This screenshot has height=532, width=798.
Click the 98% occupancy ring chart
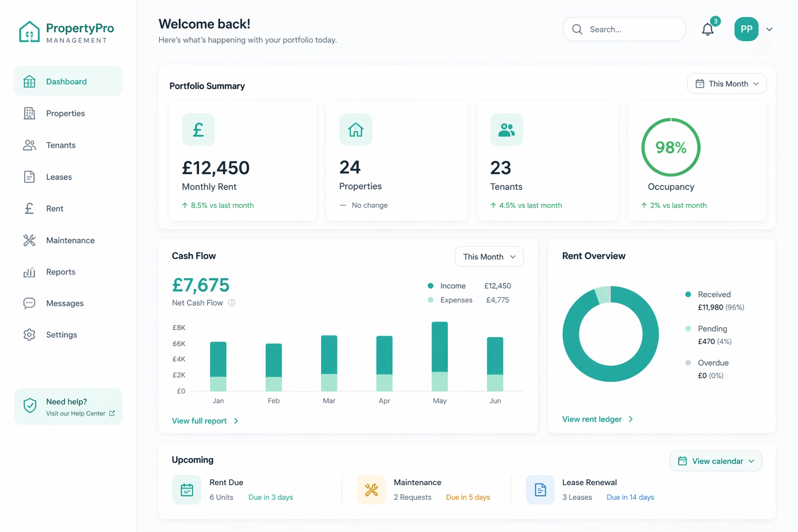click(671, 148)
